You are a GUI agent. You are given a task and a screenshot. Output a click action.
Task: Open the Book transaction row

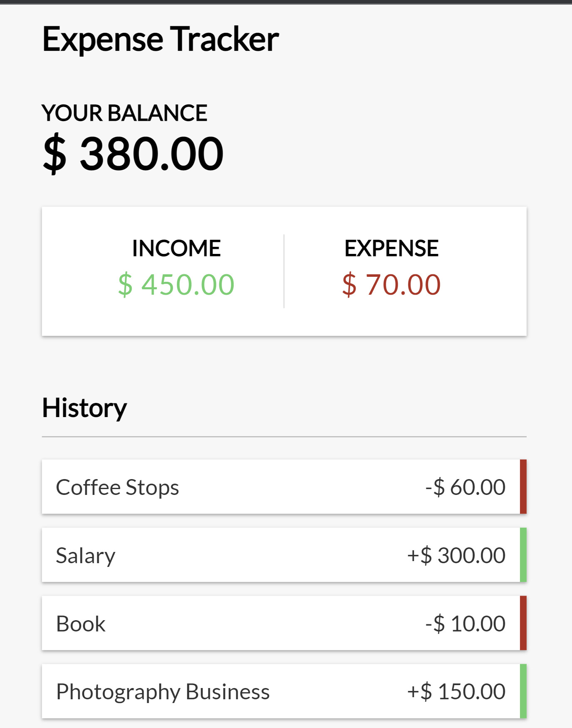[x=284, y=623]
